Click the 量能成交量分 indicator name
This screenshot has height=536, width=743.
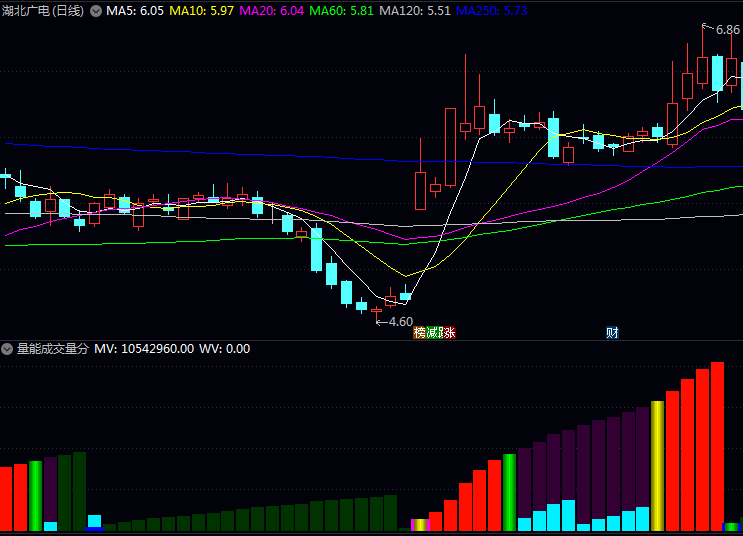coord(52,349)
